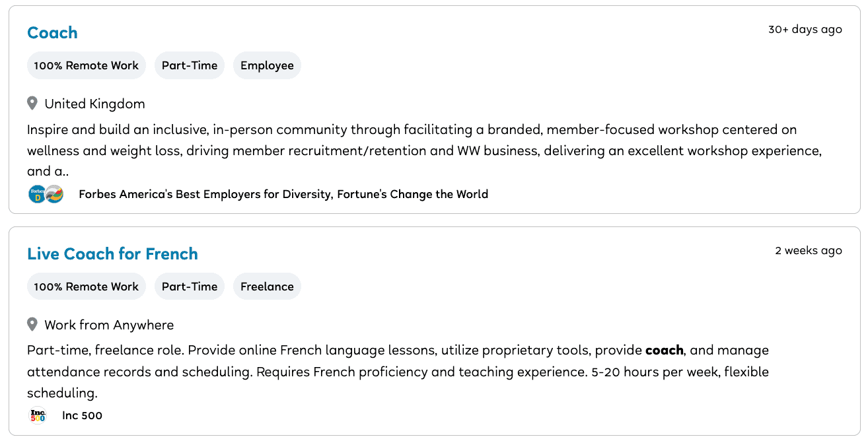Click the Forbes Diversity badge icon
868x441 pixels.
tap(37, 194)
